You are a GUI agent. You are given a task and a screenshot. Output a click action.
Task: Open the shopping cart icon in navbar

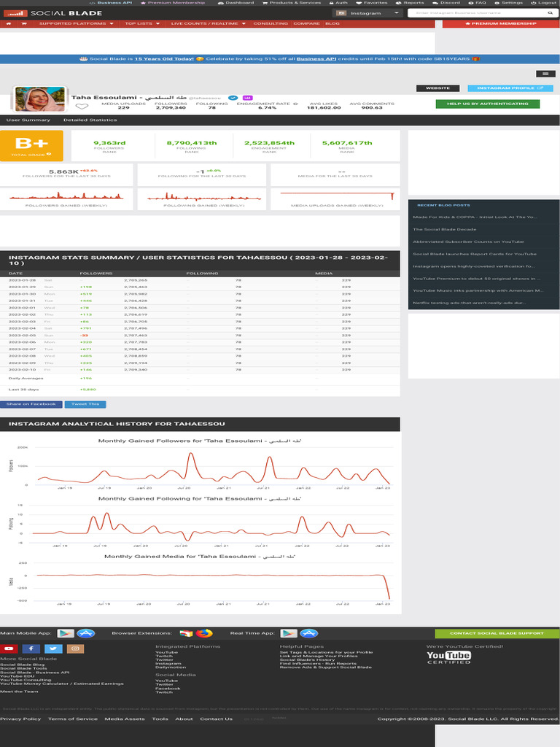[24, 23]
